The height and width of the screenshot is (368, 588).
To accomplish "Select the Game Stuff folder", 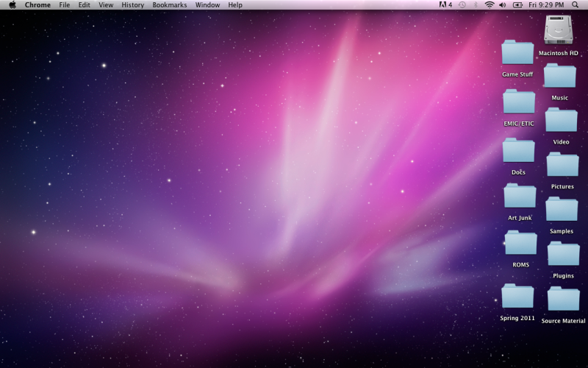I will [517, 53].
